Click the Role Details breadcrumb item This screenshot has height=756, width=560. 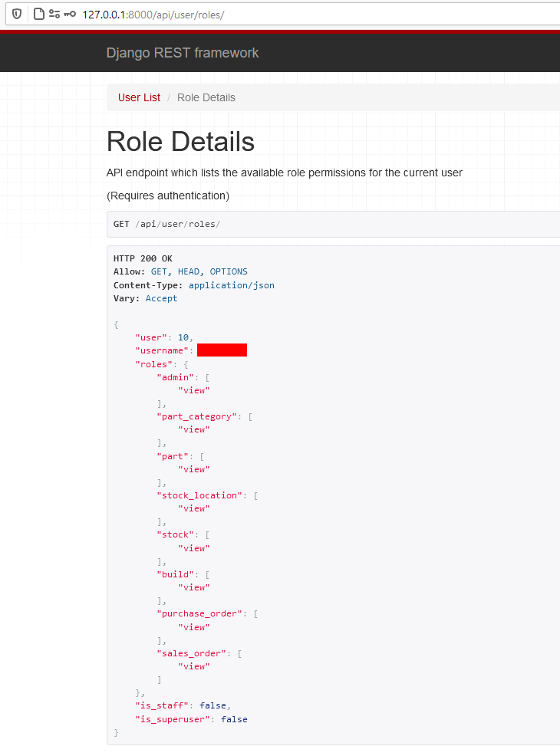click(x=208, y=97)
